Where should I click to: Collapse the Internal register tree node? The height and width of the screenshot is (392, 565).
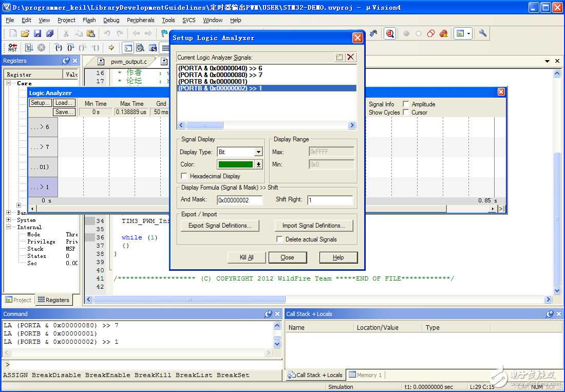click(9, 227)
